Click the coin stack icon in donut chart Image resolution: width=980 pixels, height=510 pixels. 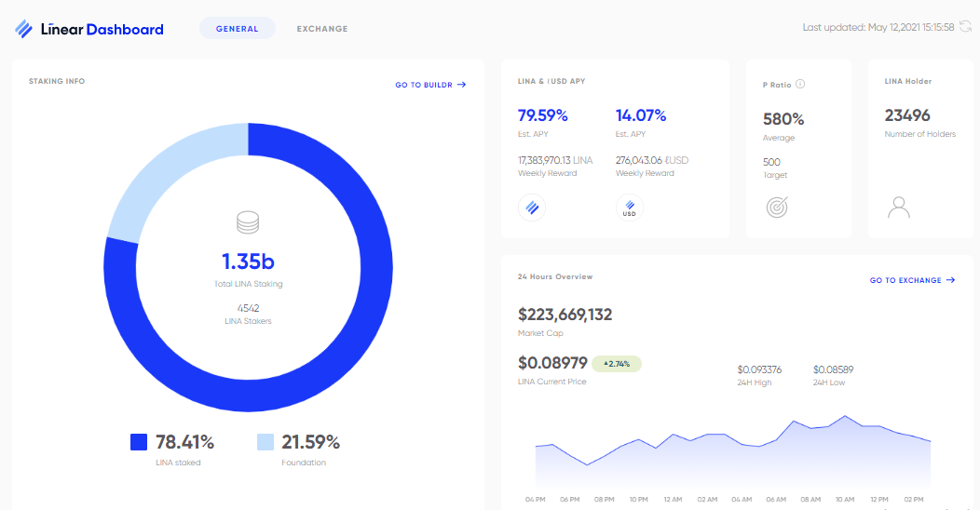pyautogui.click(x=248, y=222)
